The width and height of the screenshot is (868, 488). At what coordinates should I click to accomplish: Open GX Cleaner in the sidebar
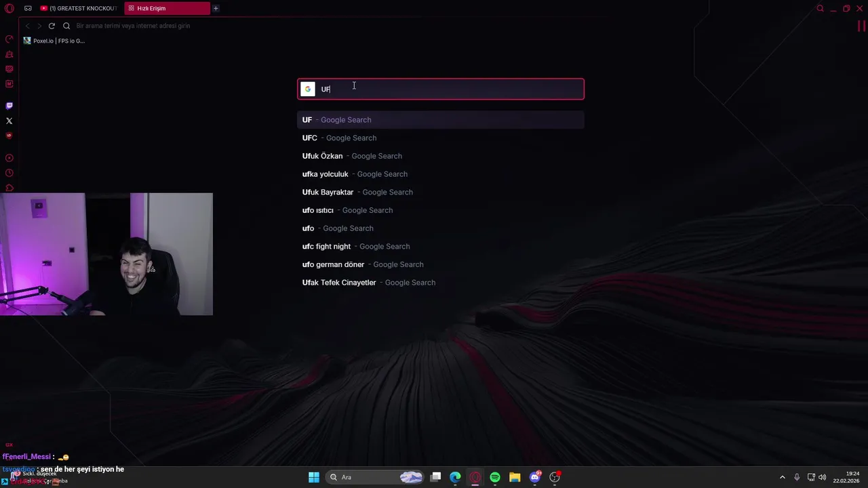pos(9,54)
